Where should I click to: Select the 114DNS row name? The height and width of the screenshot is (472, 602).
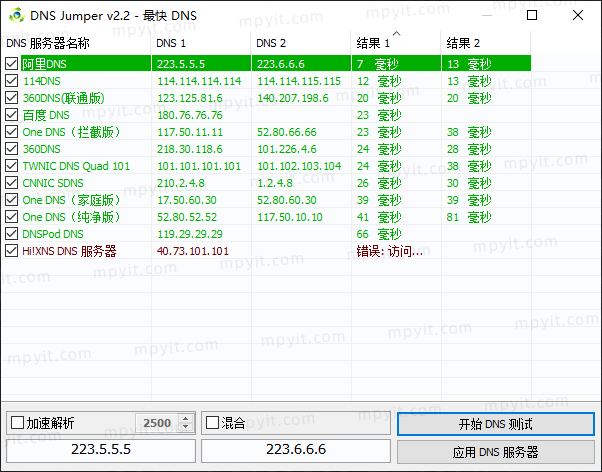tap(41, 81)
